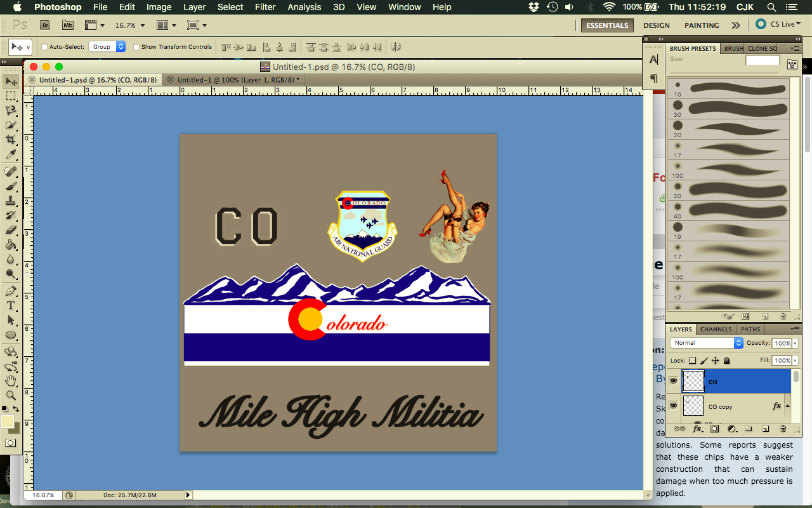This screenshot has width=812, height=508.
Task: Open the Filter menu
Action: (x=265, y=7)
